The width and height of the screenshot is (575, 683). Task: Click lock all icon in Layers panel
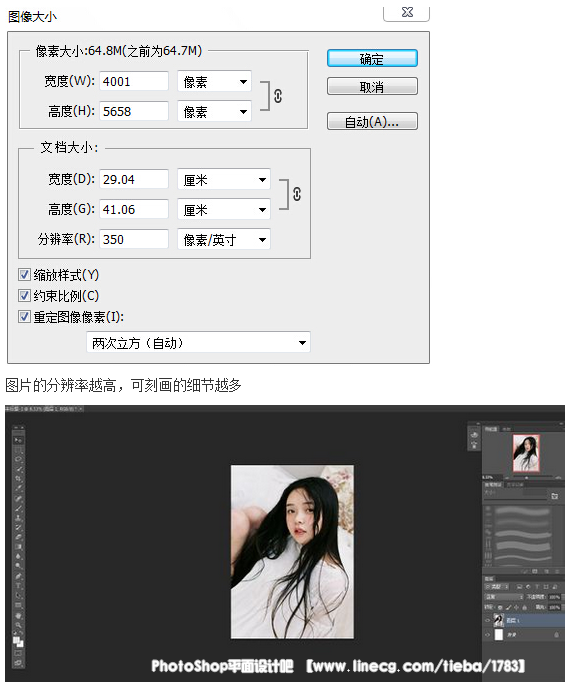point(524,607)
